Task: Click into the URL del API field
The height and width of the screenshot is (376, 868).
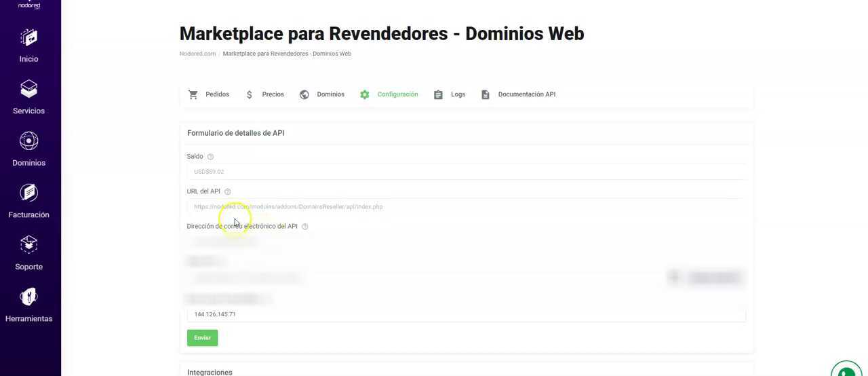Action: pyautogui.click(x=466, y=207)
